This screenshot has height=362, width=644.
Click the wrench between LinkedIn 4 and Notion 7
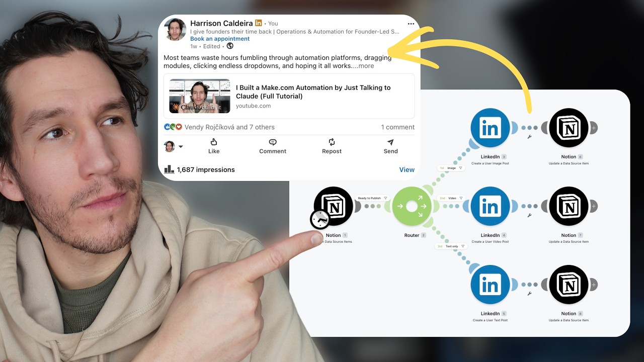click(529, 215)
